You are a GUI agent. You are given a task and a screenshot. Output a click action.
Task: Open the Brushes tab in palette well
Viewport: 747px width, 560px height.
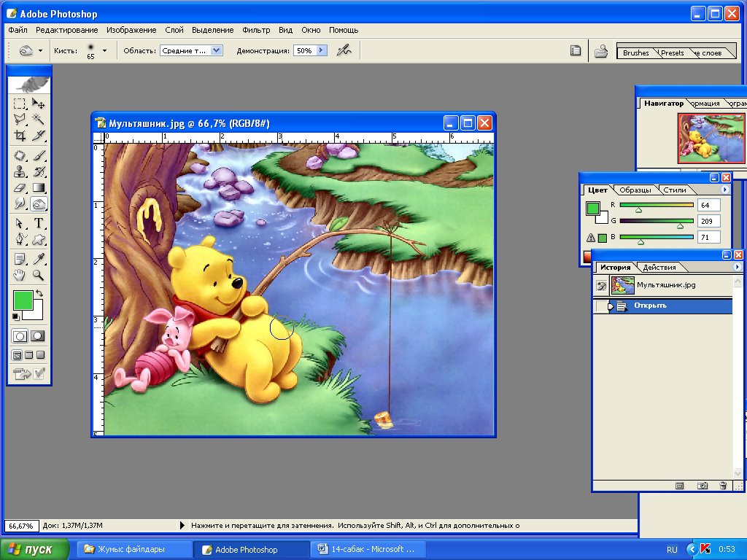(x=636, y=52)
